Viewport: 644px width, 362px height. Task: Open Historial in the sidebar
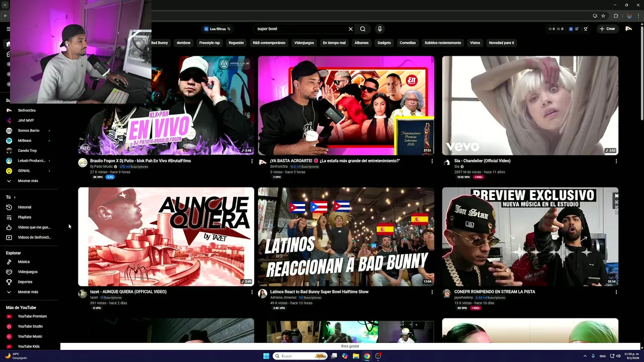pos(25,207)
